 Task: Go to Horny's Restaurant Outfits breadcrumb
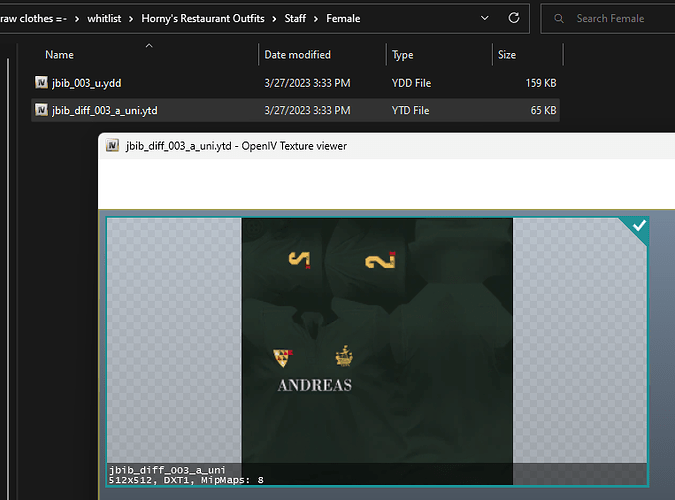(x=203, y=19)
